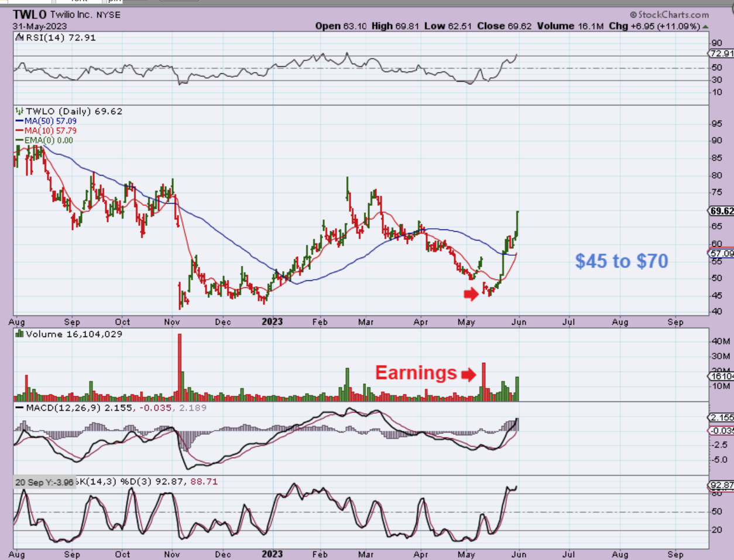Viewport: 734px width, 560px height.
Task: Click the $45 to $70 blue annotation text
Action: tap(622, 261)
